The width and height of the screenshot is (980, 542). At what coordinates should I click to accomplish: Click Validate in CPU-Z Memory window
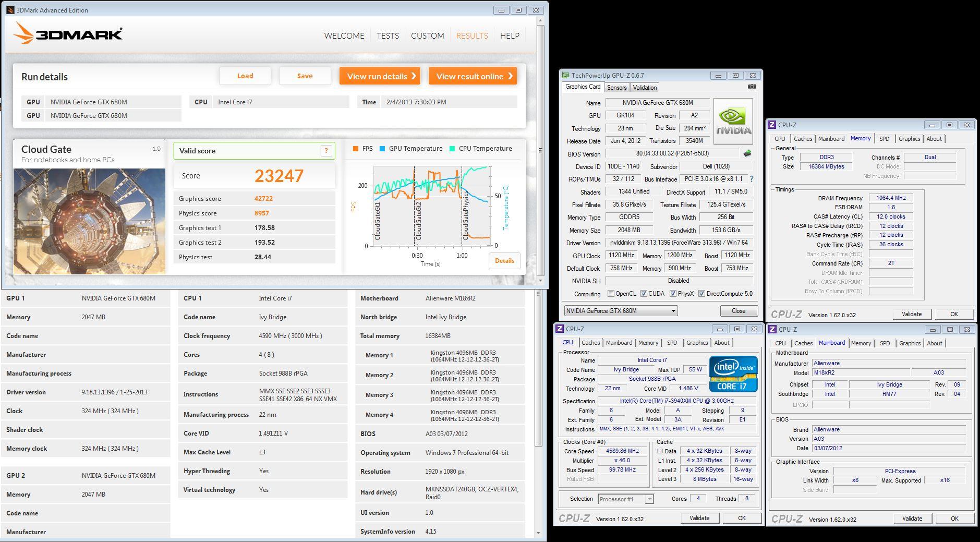[911, 314]
